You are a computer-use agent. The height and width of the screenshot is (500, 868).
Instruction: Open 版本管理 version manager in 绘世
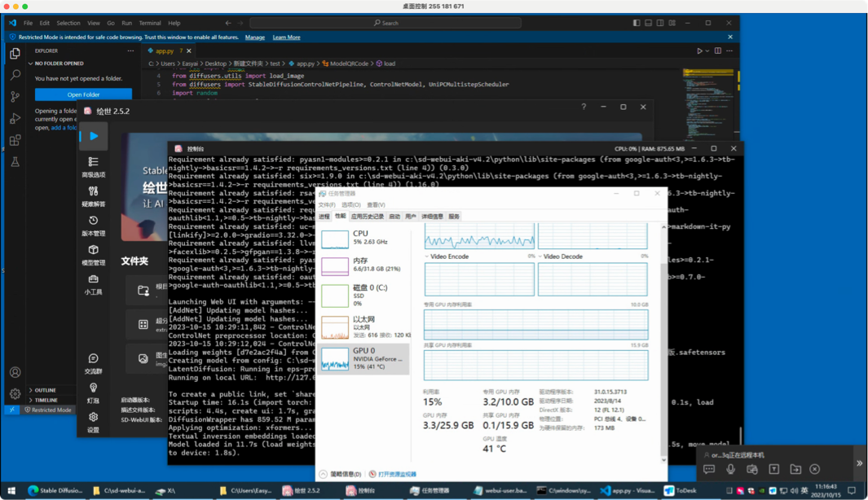(93, 226)
